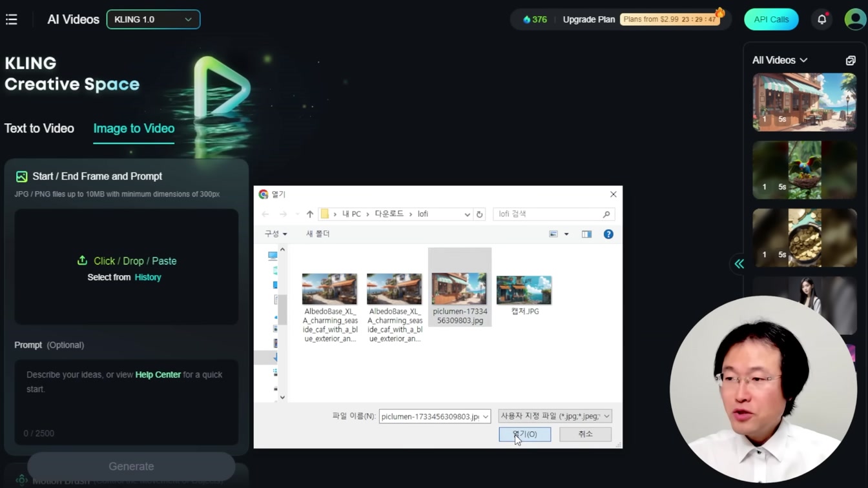This screenshot has height=488, width=868.
Task: Click the up-folder arrow in file dialog
Action: click(310, 214)
